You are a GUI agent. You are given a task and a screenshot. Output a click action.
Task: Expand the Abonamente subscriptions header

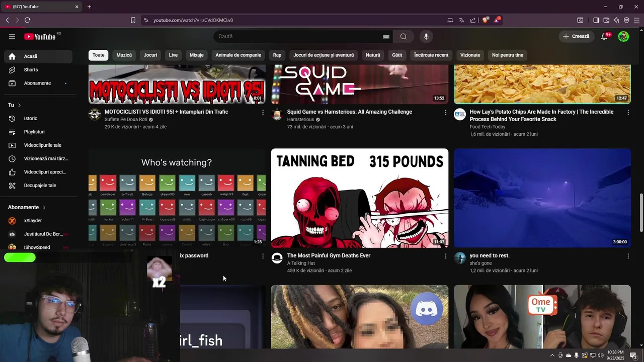27,207
